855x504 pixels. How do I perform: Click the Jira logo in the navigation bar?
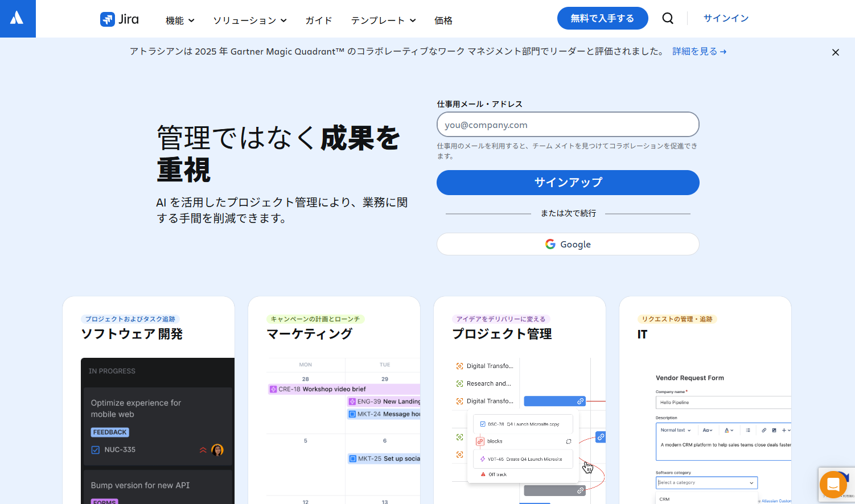(x=119, y=19)
